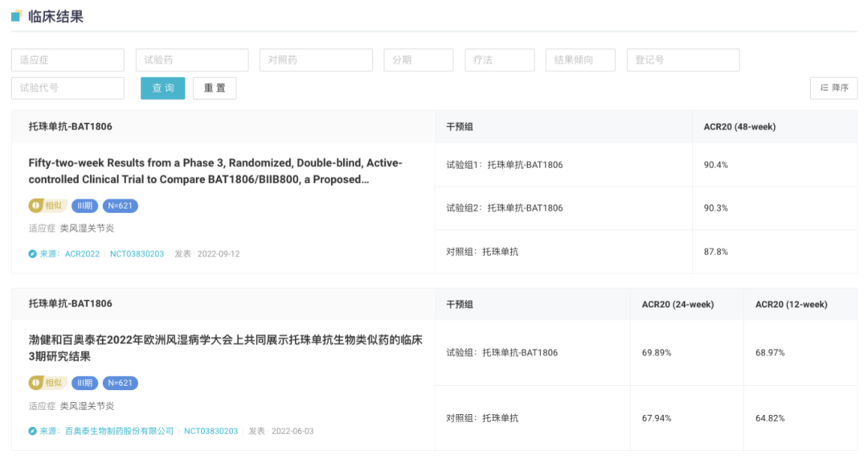
Task: Click the 试验药 filter input field
Action: pos(192,60)
